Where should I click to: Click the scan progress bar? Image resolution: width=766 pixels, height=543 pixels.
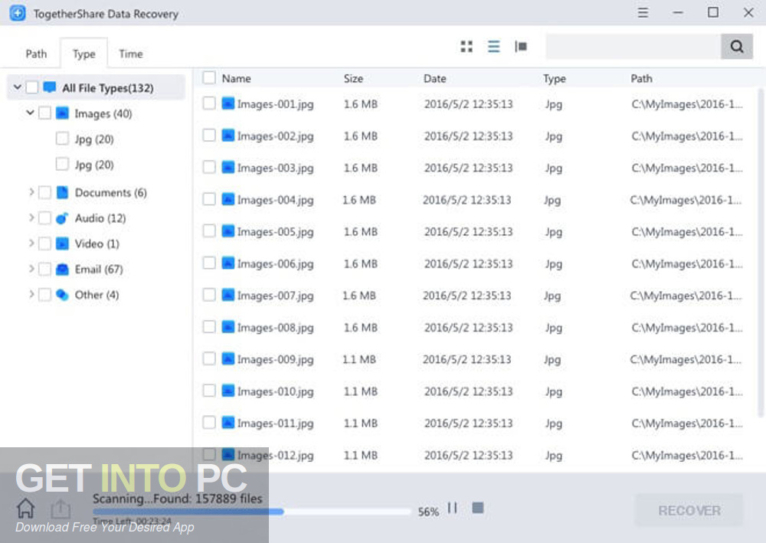tap(252, 511)
